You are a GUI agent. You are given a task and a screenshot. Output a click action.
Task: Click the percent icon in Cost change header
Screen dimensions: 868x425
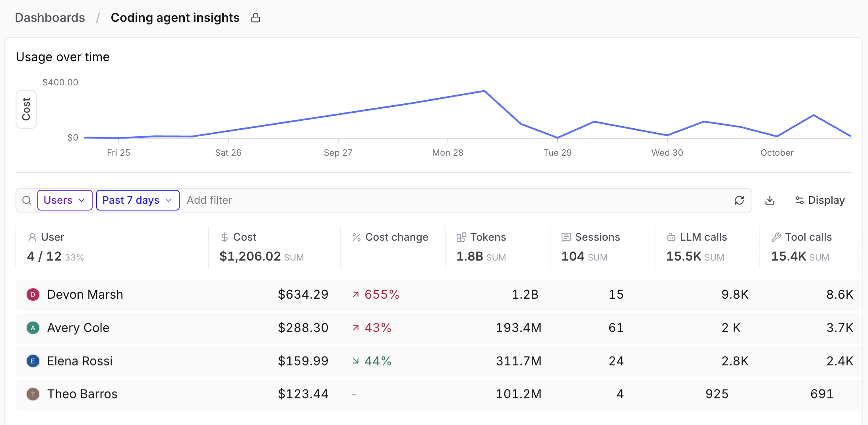tap(356, 237)
